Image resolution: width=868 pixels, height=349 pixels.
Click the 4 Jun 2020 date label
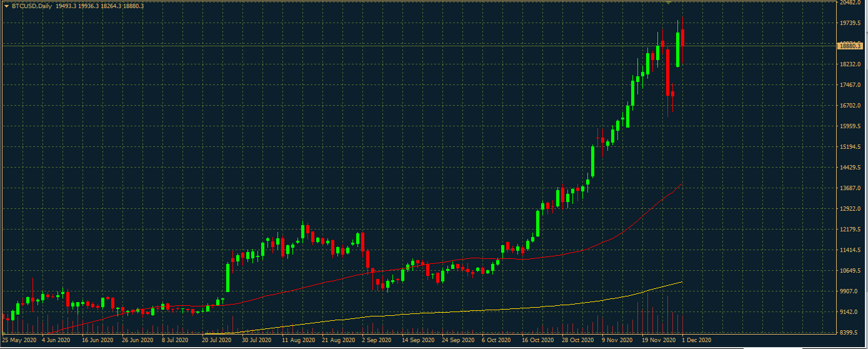coord(56,341)
